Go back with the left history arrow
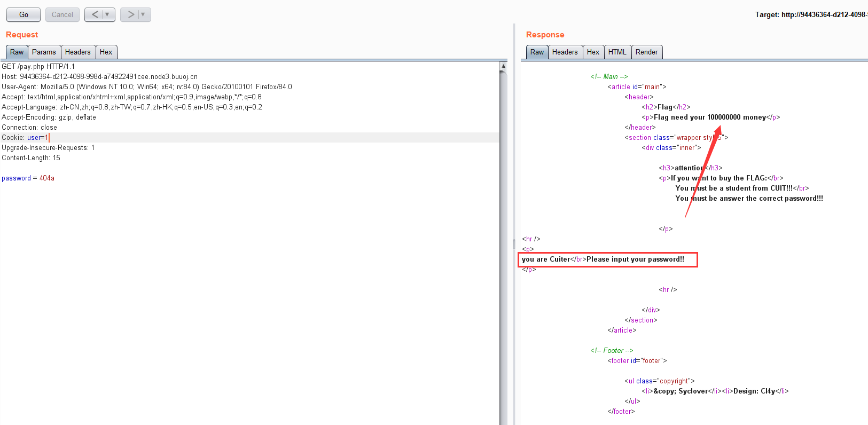868x425 pixels. 95,14
